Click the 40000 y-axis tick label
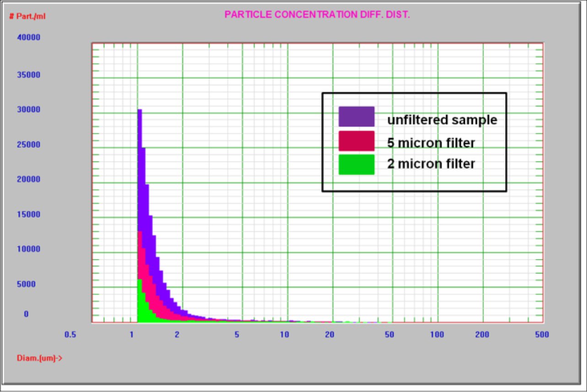The height and width of the screenshot is (392, 587). tap(28, 38)
